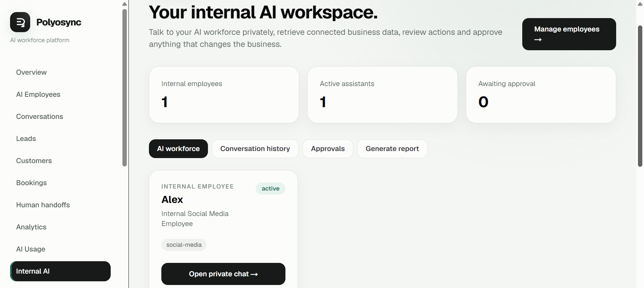This screenshot has height=288, width=644.
Task: Click the 'INTERNAL EMPLOYEE' label
Action: [198, 187]
